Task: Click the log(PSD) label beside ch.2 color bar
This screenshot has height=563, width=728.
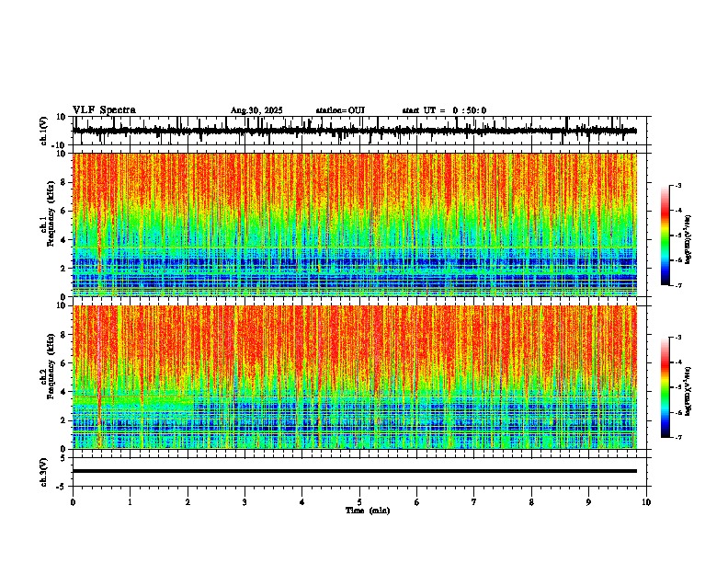Action: tap(688, 391)
